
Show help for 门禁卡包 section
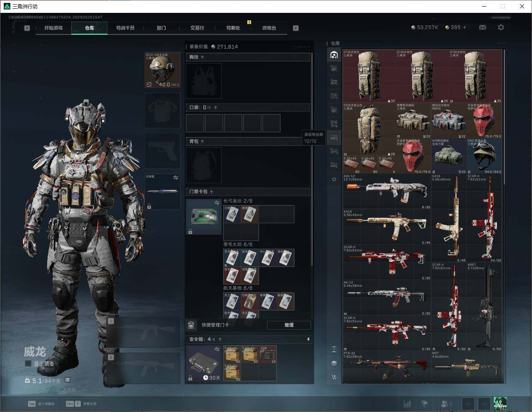coord(212,192)
